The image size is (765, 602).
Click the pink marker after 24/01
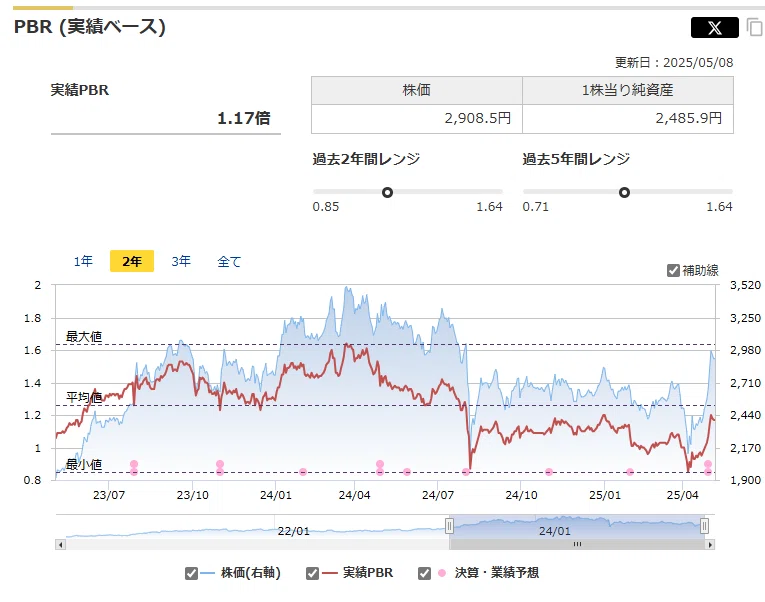coord(303,472)
